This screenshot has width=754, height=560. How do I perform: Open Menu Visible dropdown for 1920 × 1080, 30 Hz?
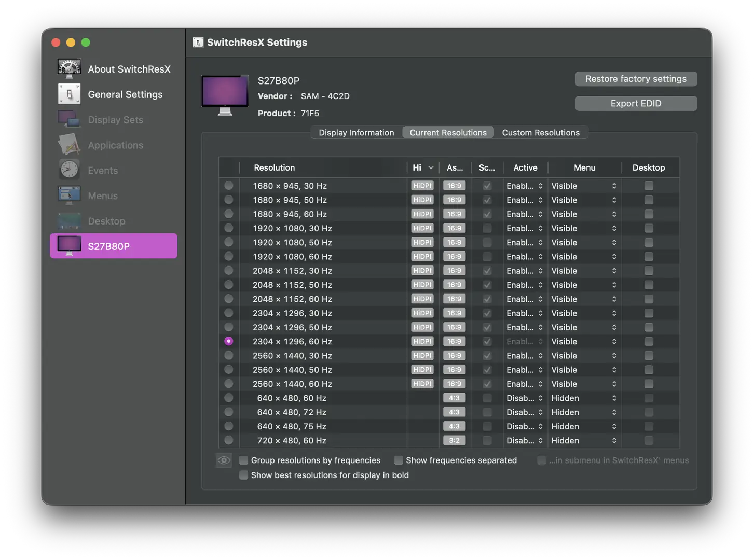(x=584, y=228)
